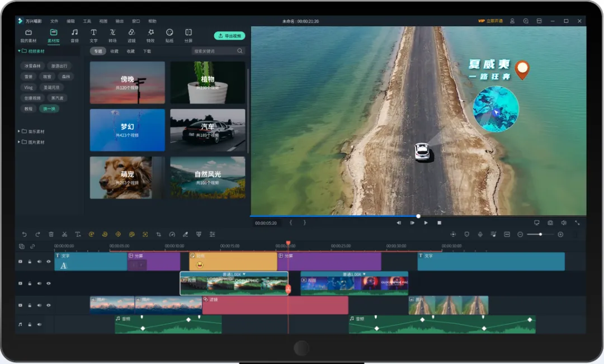The width and height of the screenshot is (604, 364).
Task: Click the green 导出视频 export button
Action: point(230,36)
